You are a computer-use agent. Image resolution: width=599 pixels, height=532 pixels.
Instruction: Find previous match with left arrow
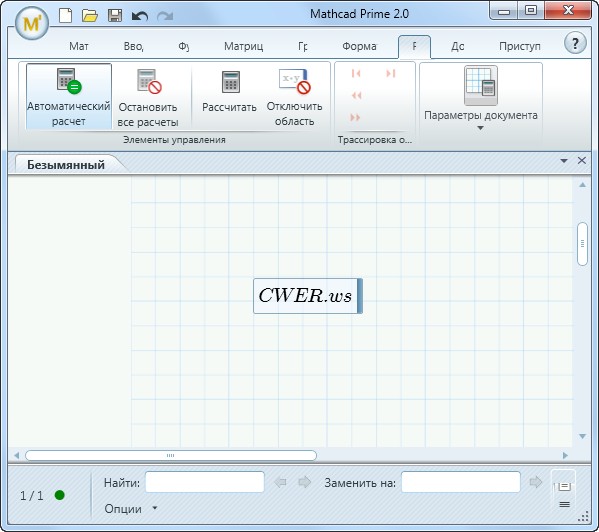pos(280,482)
